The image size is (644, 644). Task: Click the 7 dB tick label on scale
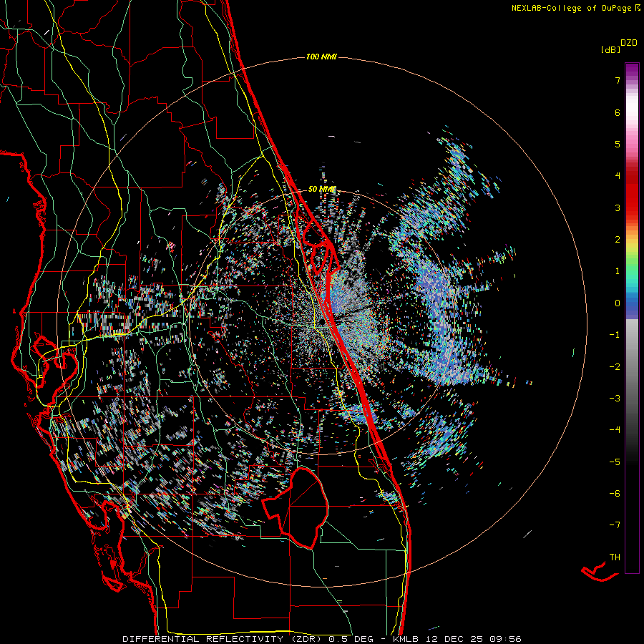point(618,80)
